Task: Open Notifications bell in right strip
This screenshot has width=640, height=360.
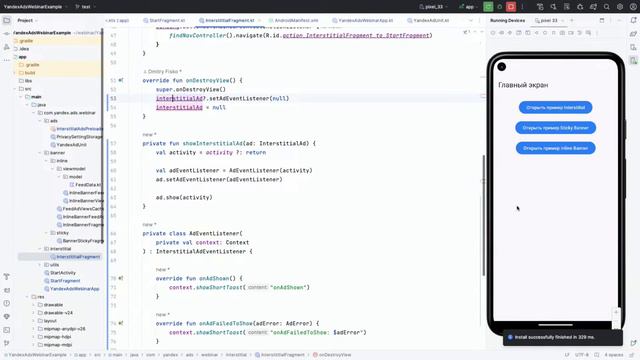Action: point(633,20)
